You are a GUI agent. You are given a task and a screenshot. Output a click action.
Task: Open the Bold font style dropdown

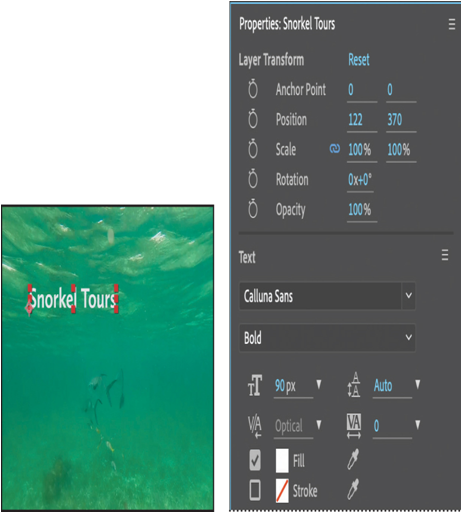click(327, 338)
